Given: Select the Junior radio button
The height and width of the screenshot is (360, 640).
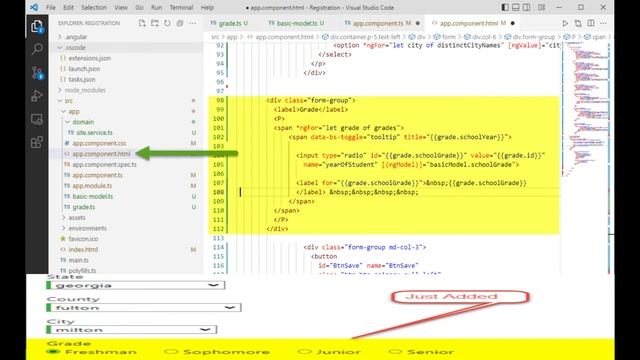Looking at the screenshot, I should click(304, 351).
